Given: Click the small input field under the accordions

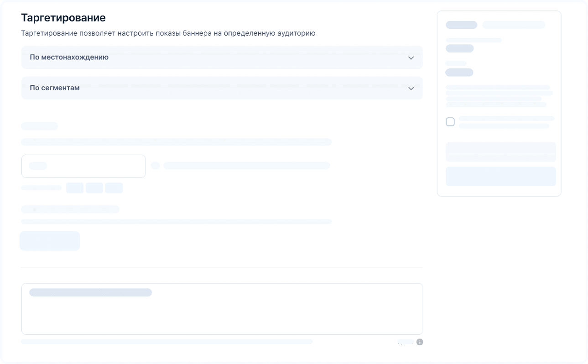Looking at the screenshot, I should point(83,166).
